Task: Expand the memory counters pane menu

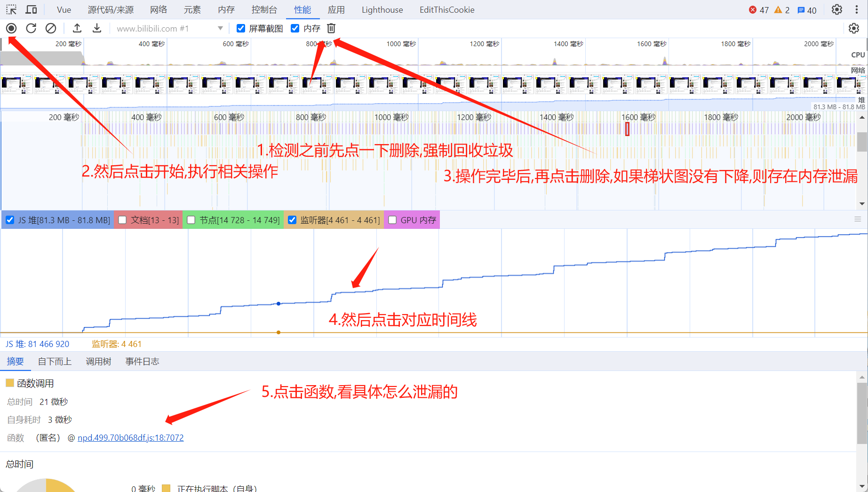Action: (x=858, y=219)
